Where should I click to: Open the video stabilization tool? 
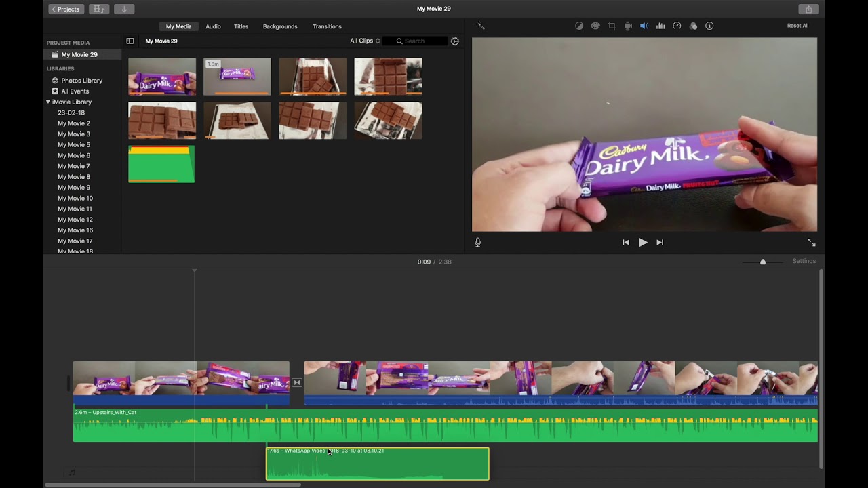click(628, 26)
